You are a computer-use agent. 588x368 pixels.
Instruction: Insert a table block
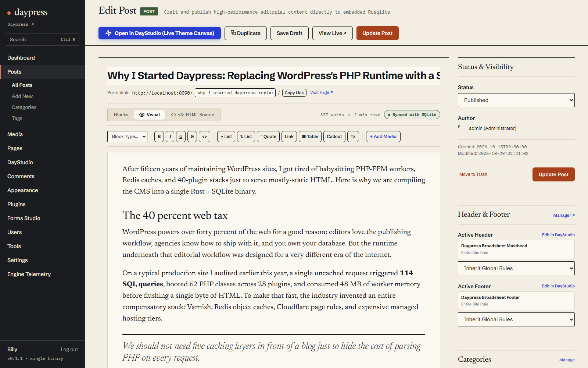(310, 137)
